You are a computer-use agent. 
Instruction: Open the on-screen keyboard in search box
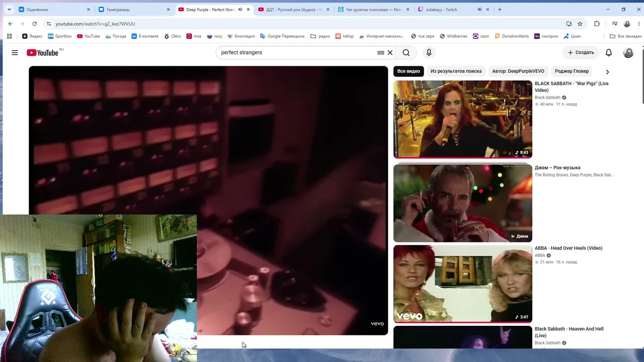[381, 52]
